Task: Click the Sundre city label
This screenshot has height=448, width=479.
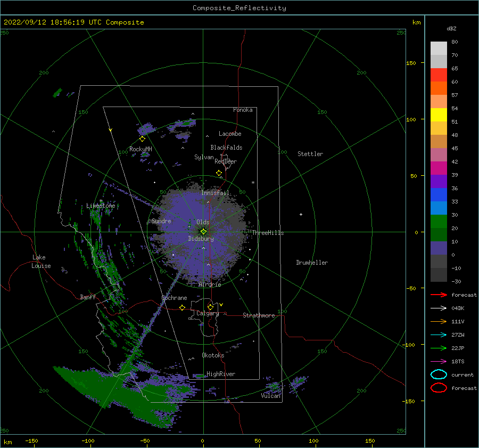Action: (161, 221)
